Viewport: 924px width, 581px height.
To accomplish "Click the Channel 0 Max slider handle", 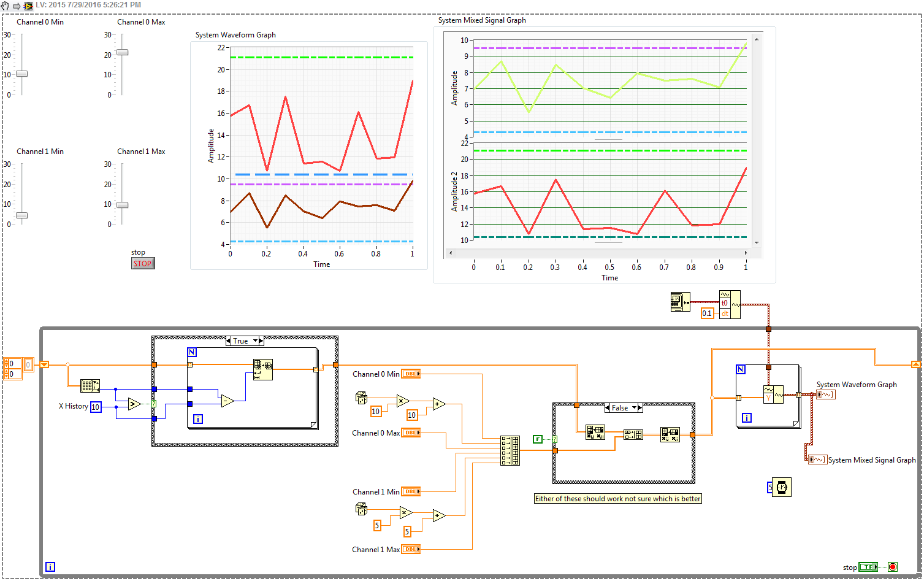I will click(x=123, y=52).
